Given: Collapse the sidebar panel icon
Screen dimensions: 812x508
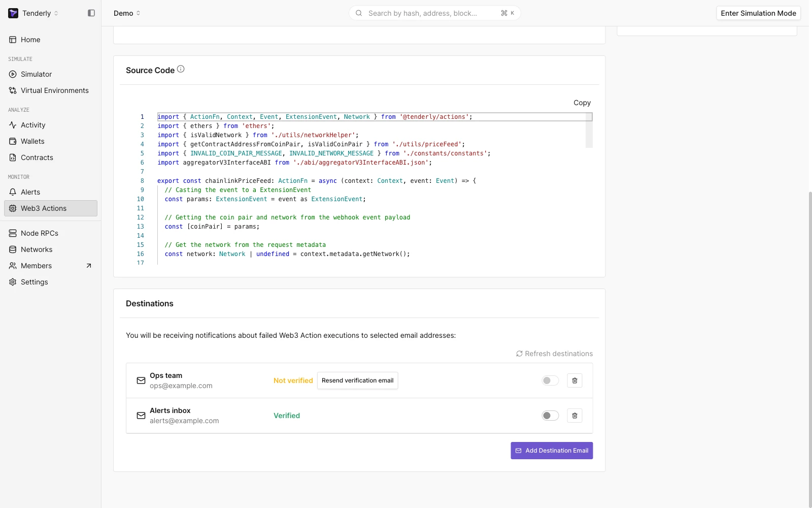Looking at the screenshot, I should point(91,13).
